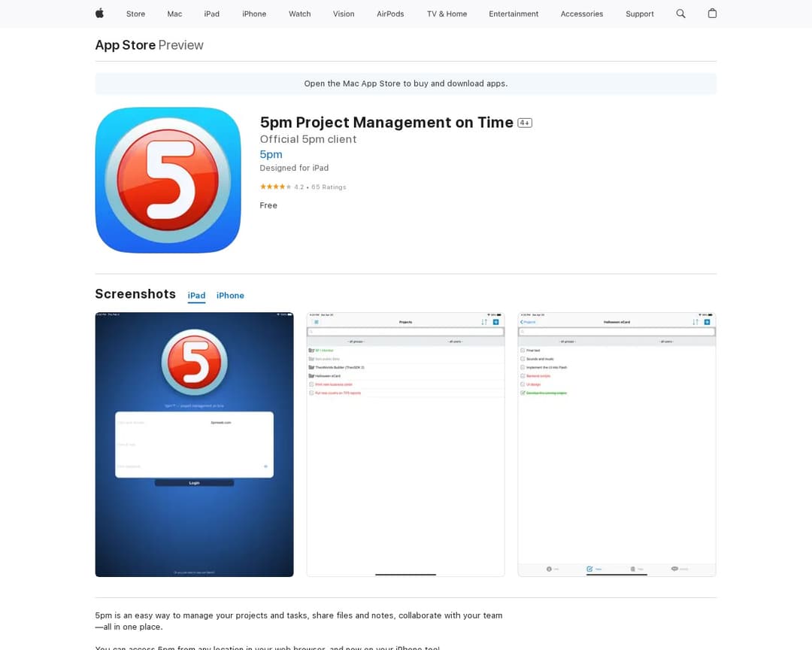Click the Login button in the first screenshot
Screen dimensions: 812x650
(x=194, y=483)
